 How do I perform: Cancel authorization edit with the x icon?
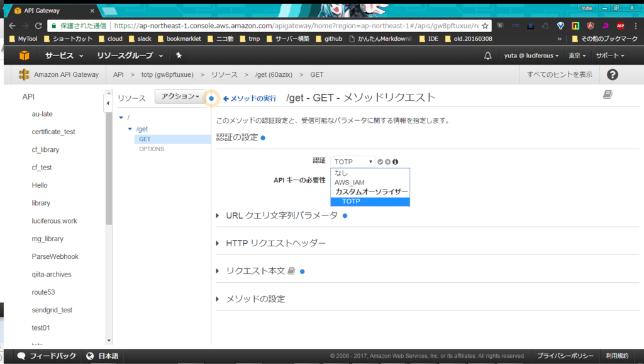(x=387, y=162)
